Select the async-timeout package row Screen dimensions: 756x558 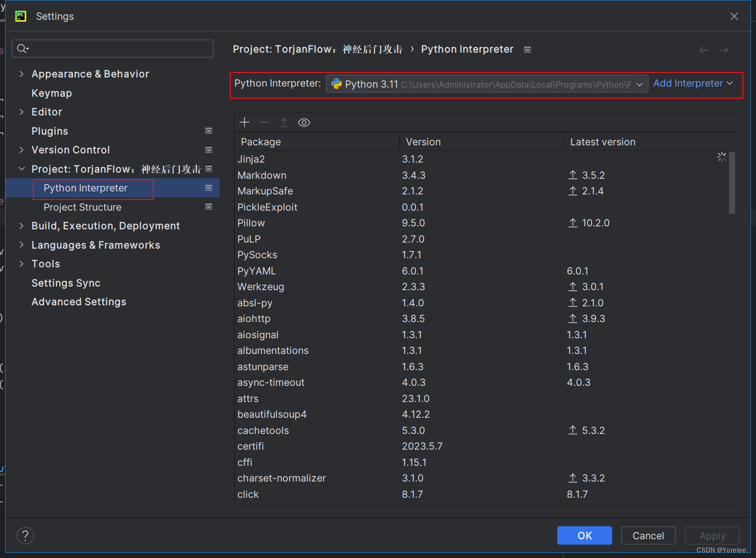pyautogui.click(x=482, y=382)
